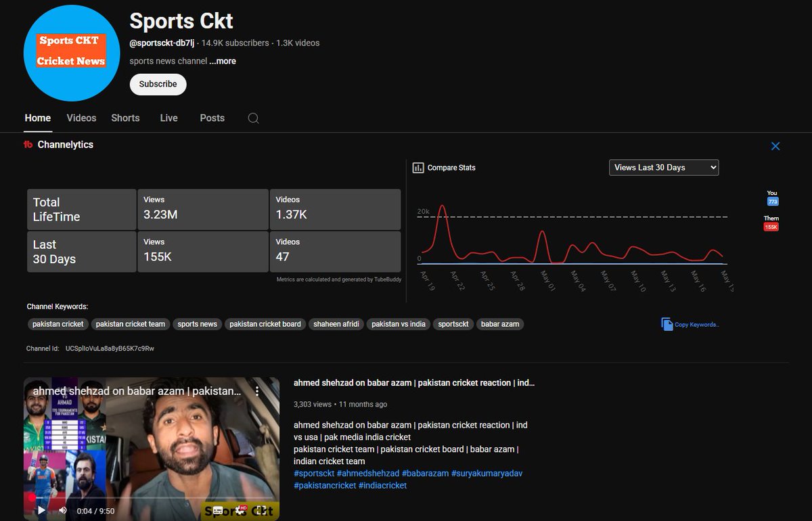Screen dimensions: 812x521
Task: Click the views chart red line peak
Action: (442, 206)
